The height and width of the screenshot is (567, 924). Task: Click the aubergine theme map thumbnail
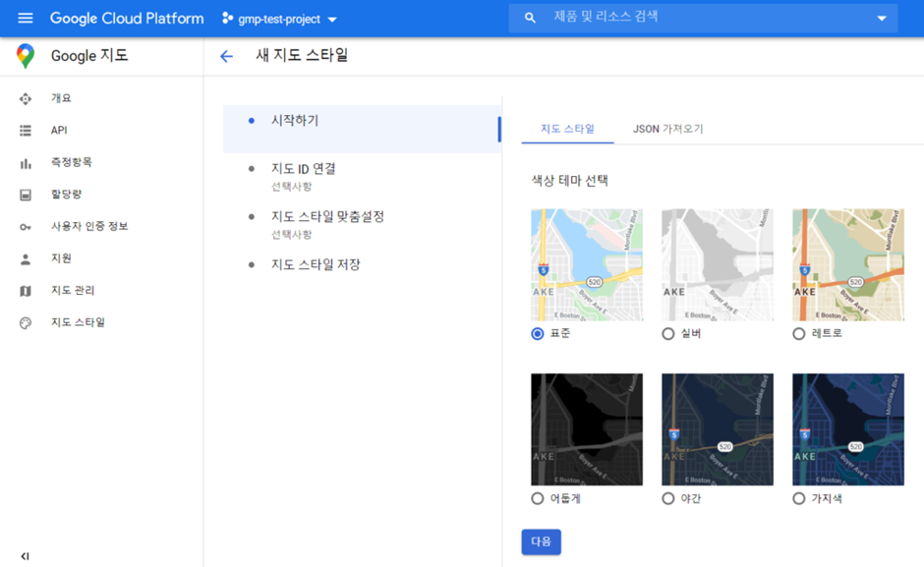848,429
